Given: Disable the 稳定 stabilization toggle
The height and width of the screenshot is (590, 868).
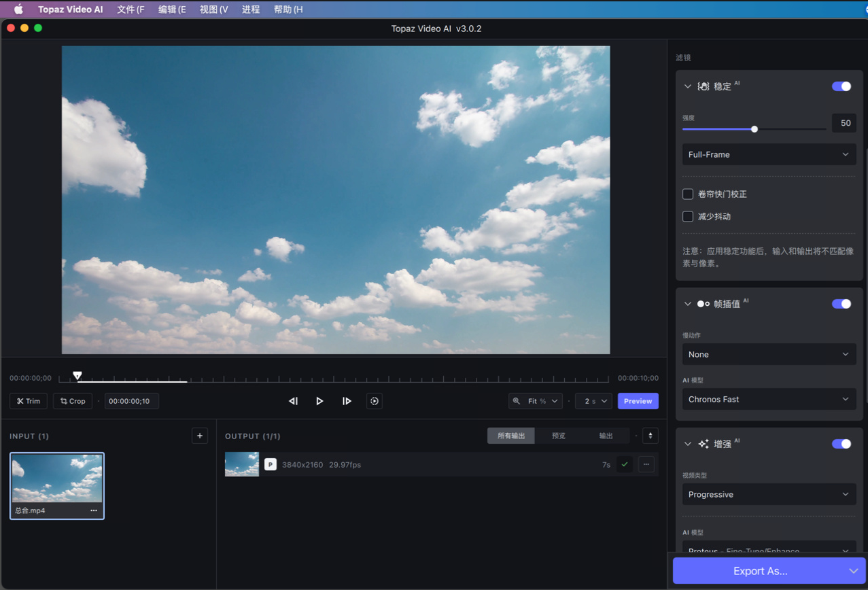Looking at the screenshot, I should point(841,86).
